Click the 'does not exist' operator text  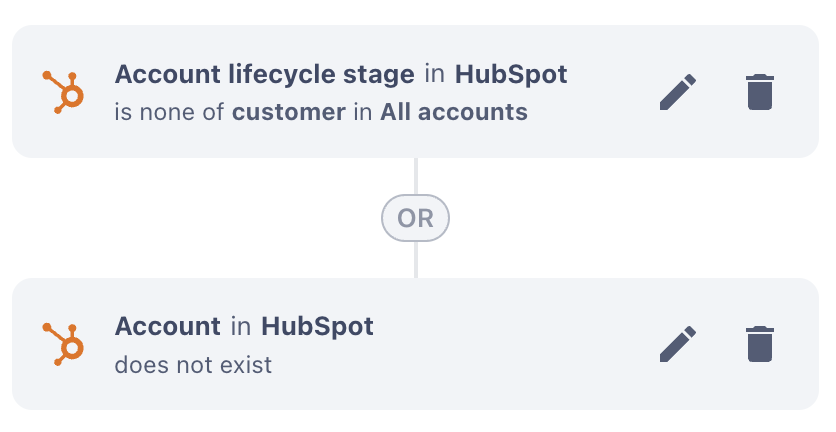193,364
